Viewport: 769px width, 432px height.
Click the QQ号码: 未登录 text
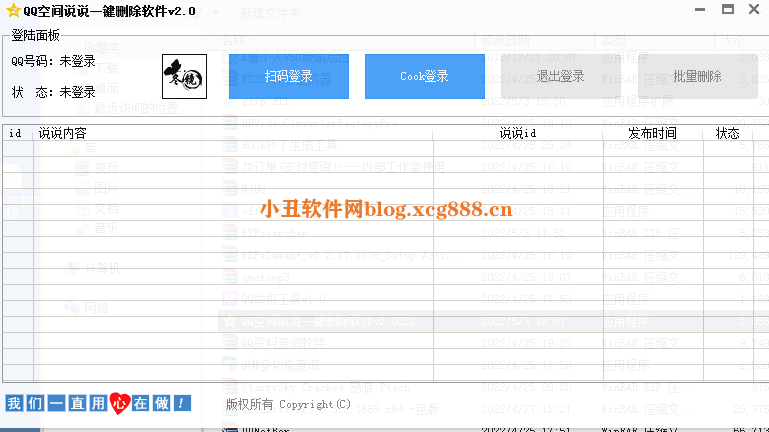(53, 61)
